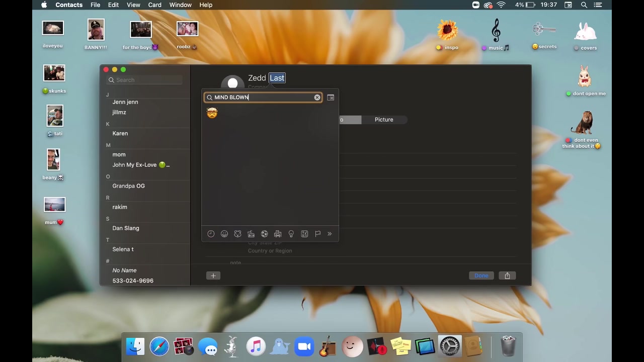Open Food & Drink emoji category

pos(251,234)
